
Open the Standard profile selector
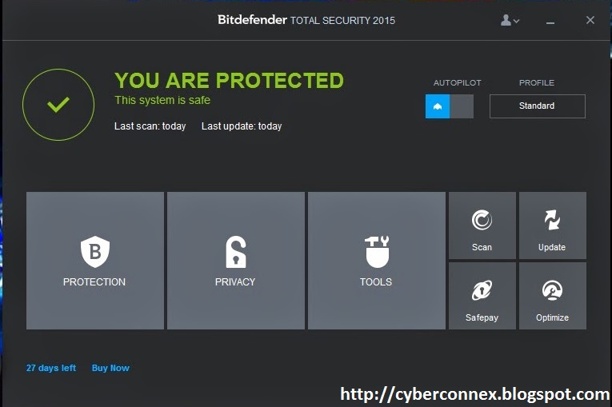coord(537,106)
